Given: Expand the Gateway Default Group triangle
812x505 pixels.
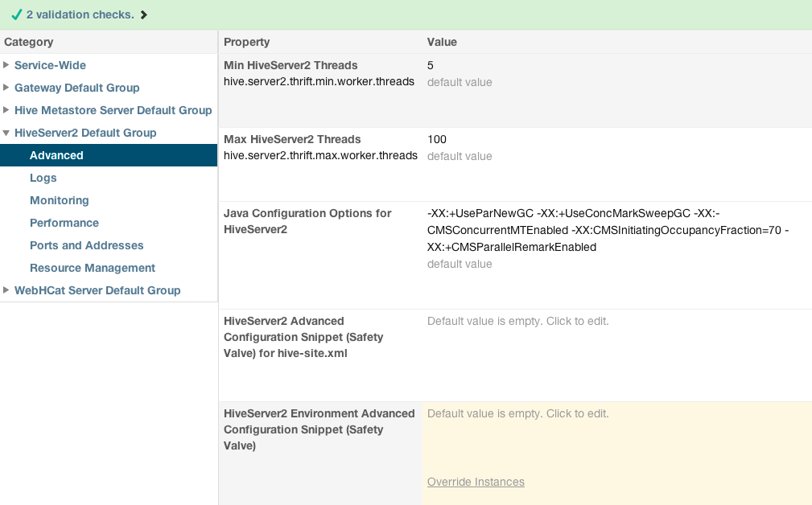Looking at the screenshot, I should 6,88.
